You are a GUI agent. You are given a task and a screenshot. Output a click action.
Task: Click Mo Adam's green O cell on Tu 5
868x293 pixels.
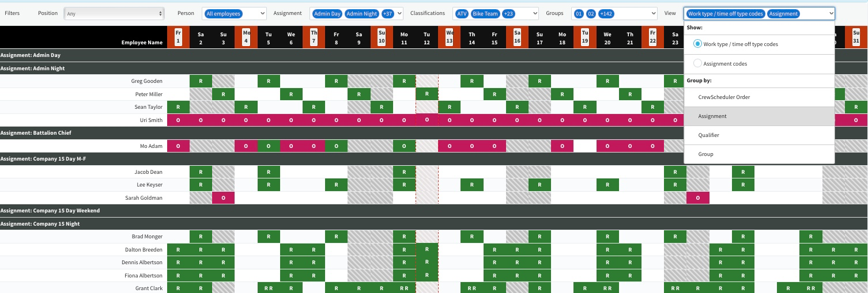269,146
